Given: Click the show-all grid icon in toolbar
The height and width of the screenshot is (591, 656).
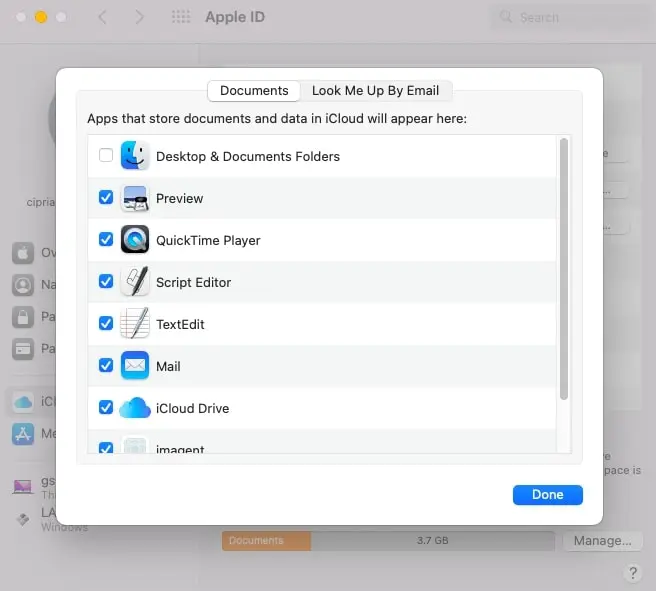Looking at the screenshot, I should coord(181,17).
